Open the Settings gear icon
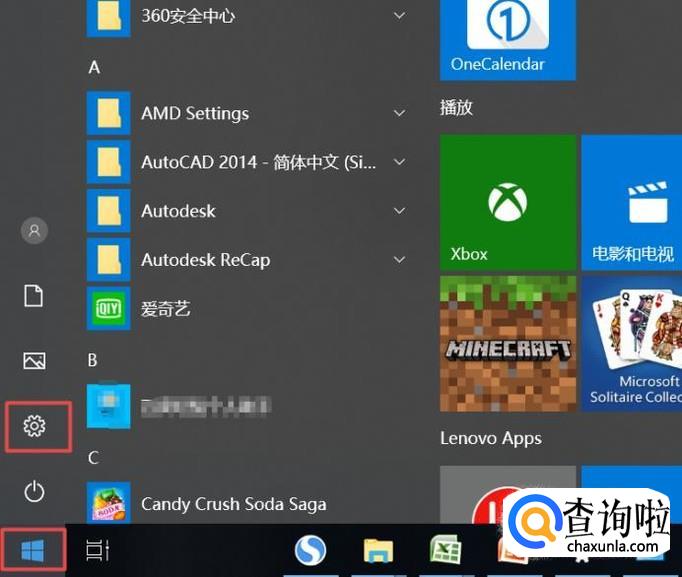682x577 pixels. (x=34, y=426)
